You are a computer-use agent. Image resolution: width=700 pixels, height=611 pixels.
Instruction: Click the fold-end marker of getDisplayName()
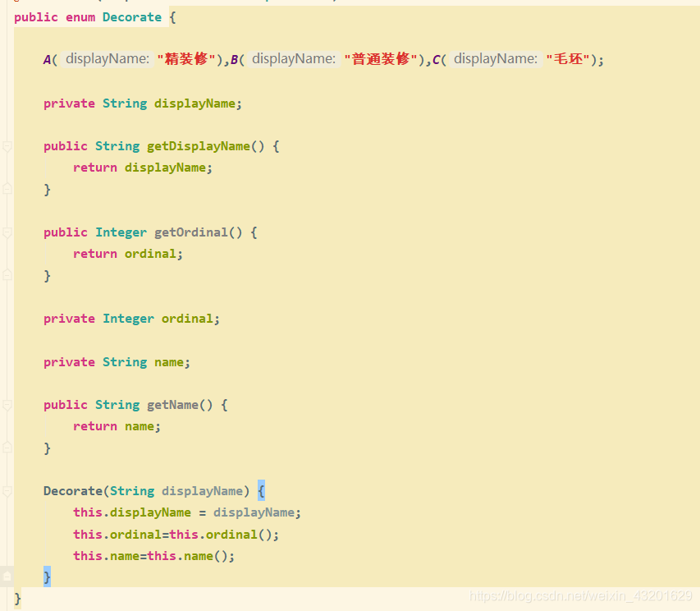tap(7, 189)
